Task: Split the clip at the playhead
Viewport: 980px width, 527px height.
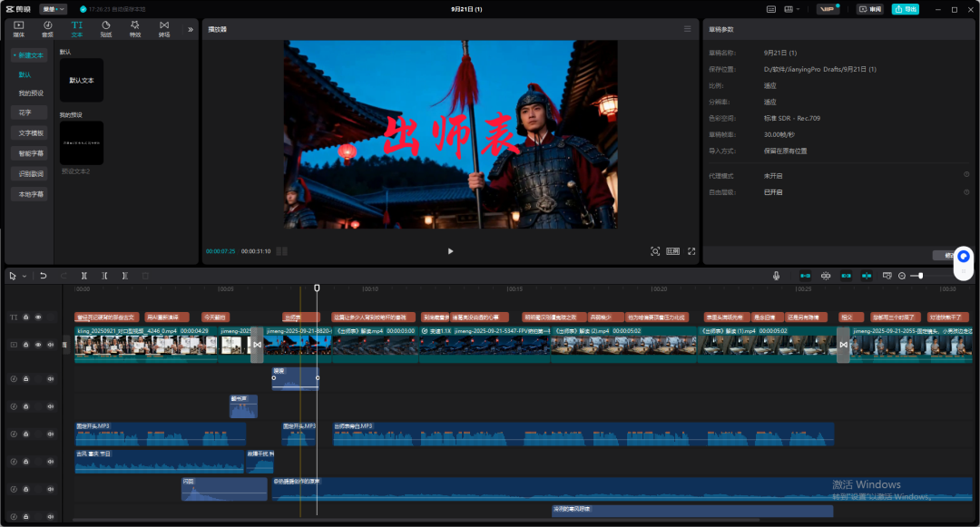Action: 83,276
